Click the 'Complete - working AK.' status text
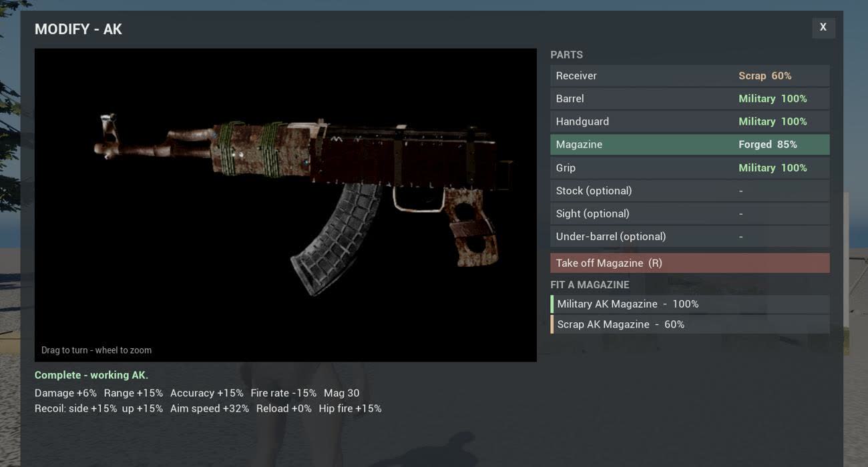Image resolution: width=868 pixels, height=467 pixels. pyautogui.click(x=91, y=375)
